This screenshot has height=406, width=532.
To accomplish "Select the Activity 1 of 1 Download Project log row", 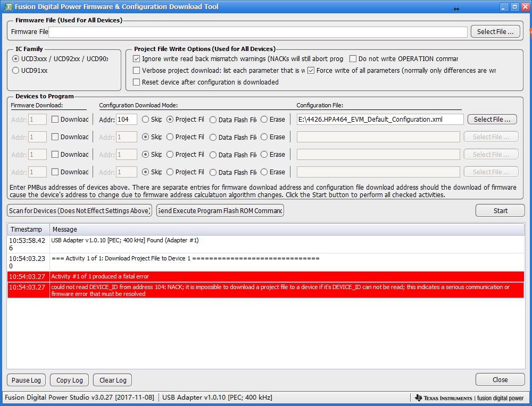I will [266, 262].
